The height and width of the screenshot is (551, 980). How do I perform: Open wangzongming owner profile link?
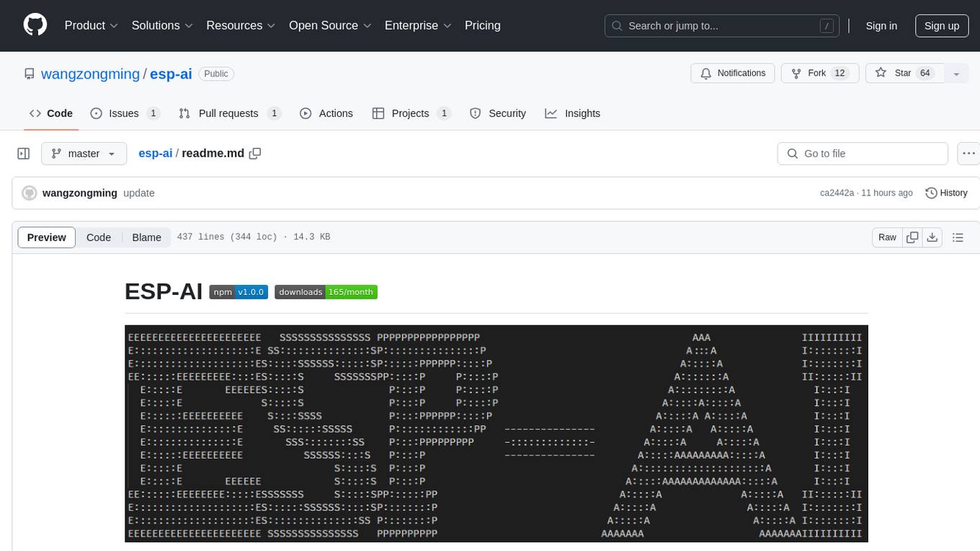[91, 74]
